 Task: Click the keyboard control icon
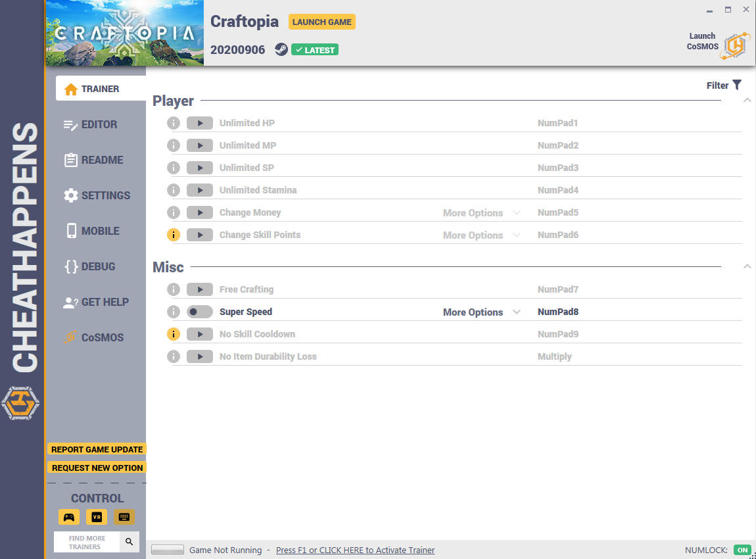click(x=124, y=517)
